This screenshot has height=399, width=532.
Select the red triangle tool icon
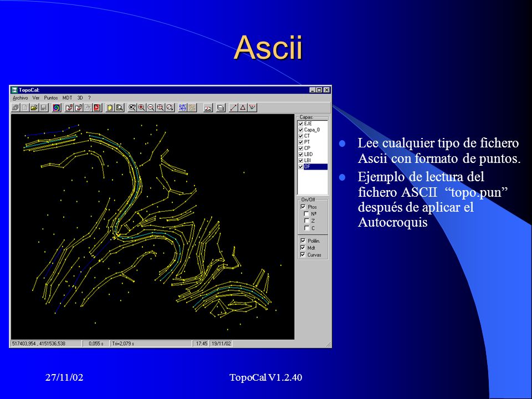point(243,108)
